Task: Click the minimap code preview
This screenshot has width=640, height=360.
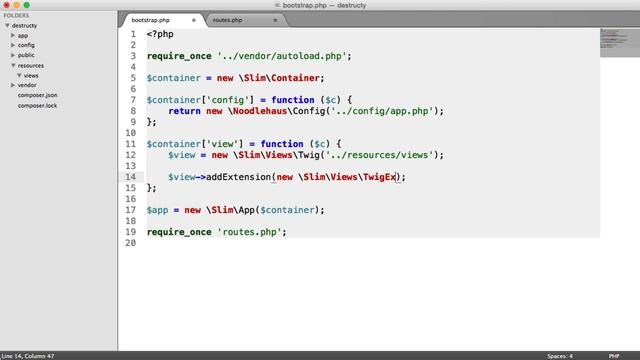Action: pyautogui.click(x=620, y=42)
